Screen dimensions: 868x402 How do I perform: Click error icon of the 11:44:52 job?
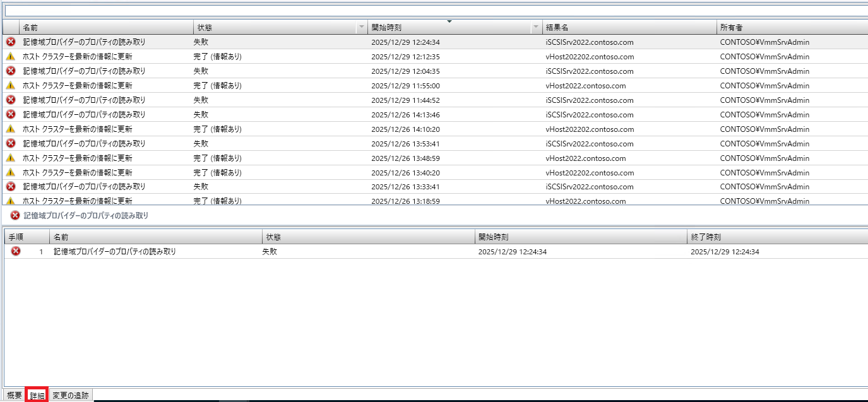[x=10, y=100]
